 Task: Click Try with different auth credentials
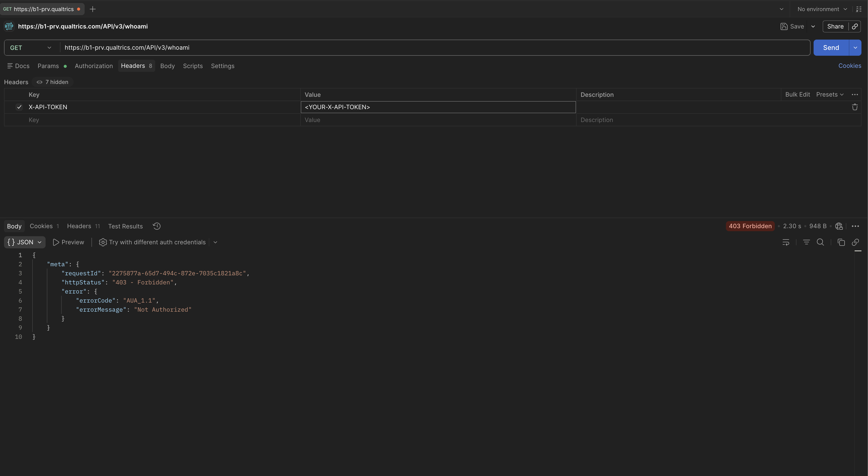pos(152,242)
